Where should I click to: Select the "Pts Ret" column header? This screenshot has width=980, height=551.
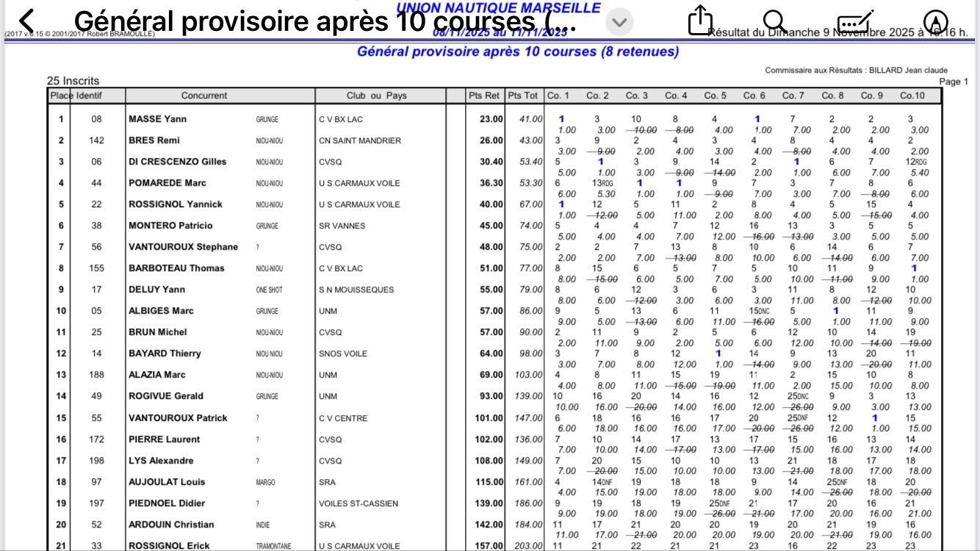pos(483,96)
